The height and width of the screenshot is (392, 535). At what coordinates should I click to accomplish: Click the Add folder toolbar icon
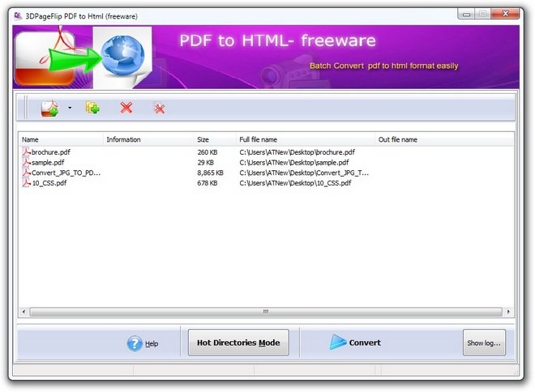(x=92, y=108)
